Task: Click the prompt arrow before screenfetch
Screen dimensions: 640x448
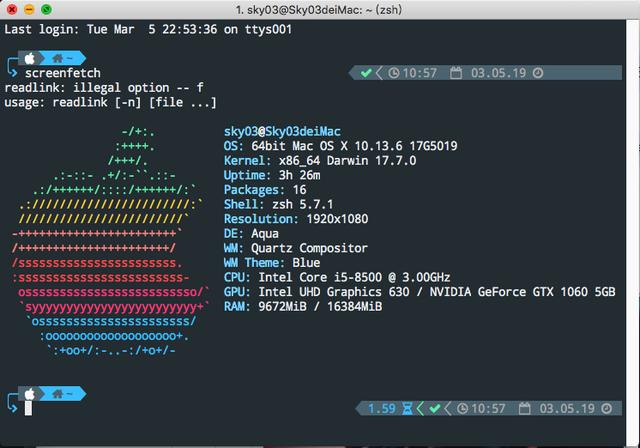Action: pyautogui.click(x=13, y=73)
